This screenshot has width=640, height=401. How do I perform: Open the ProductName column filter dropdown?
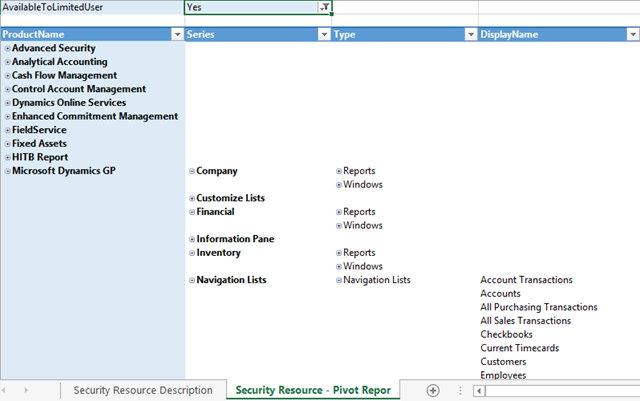coord(178,35)
